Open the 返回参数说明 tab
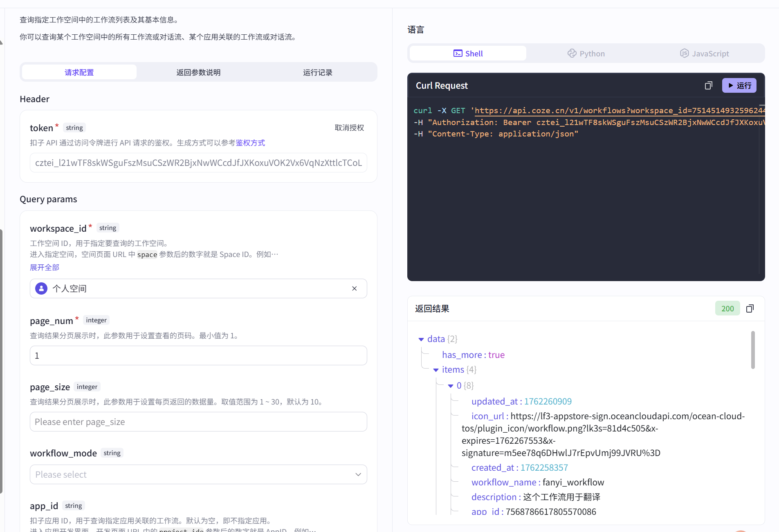Screen dimensions: 779x532 pos(198,72)
